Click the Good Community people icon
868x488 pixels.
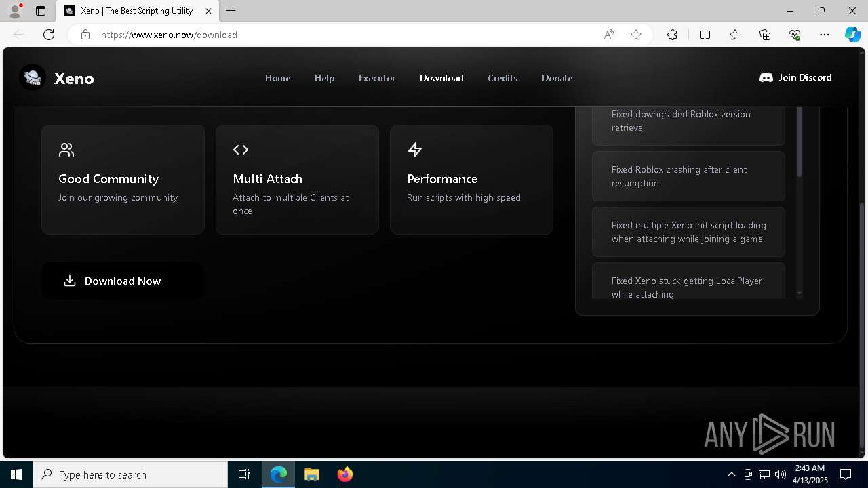click(x=66, y=150)
